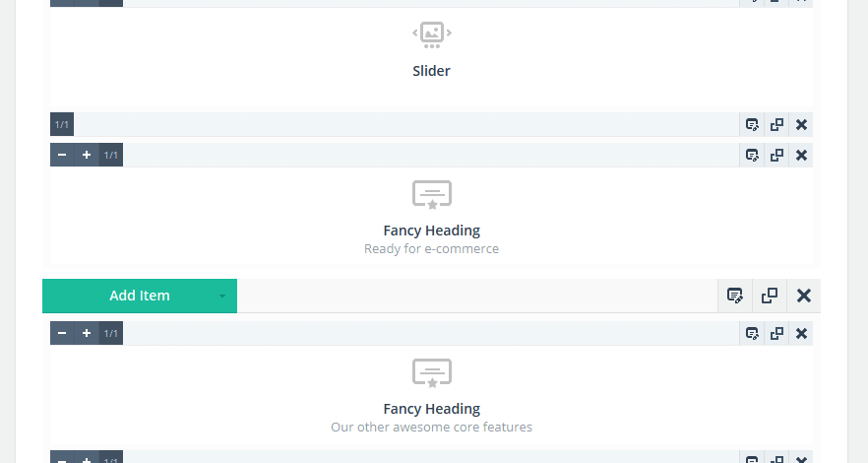Edit the 'Our other awesome core features' heading item

pyautogui.click(x=752, y=333)
